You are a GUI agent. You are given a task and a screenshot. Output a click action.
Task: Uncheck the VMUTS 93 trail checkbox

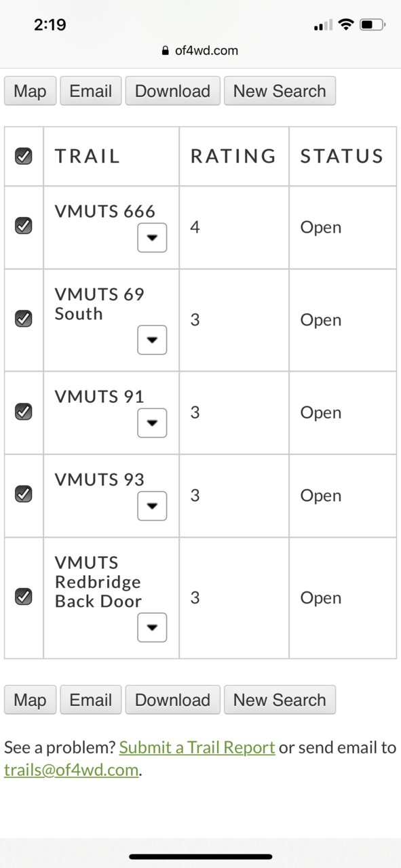pos(24,494)
